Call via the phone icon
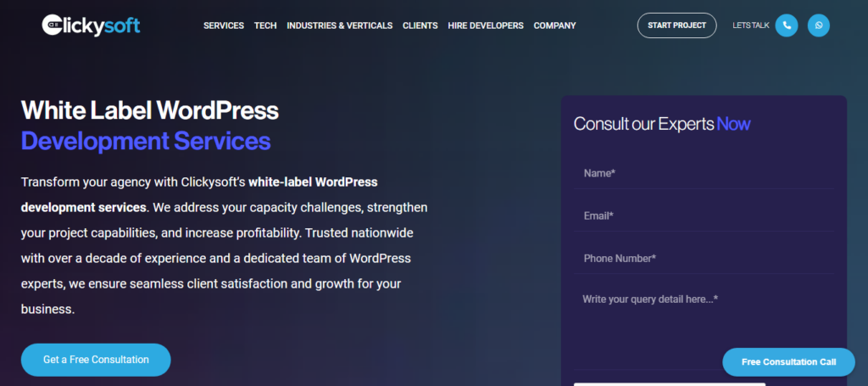Image resolution: width=868 pixels, height=386 pixels. pyautogui.click(x=786, y=25)
